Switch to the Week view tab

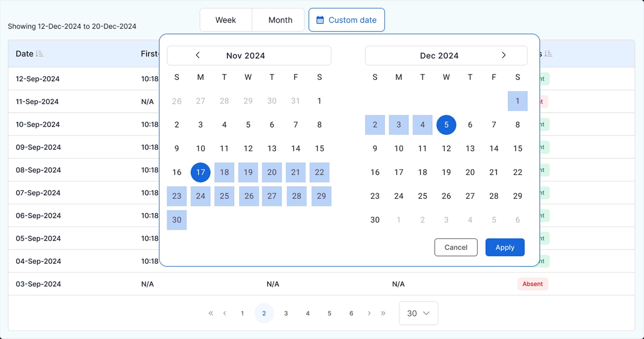[x=226, y=20]
